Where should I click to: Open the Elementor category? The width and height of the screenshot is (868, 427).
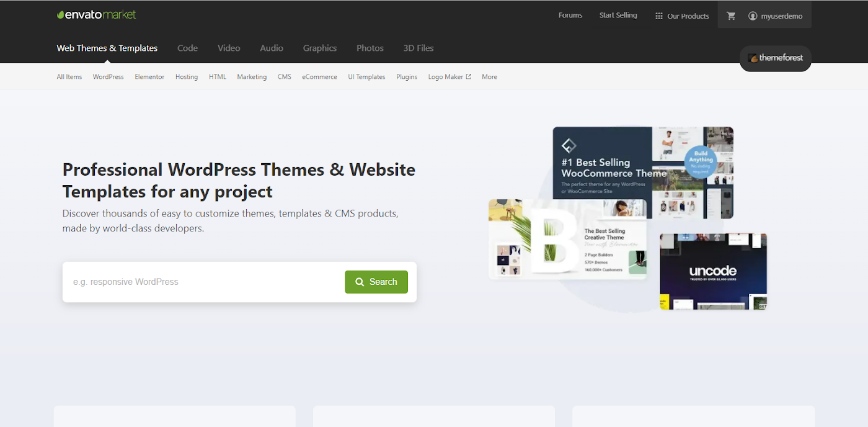tap(149, 77)
